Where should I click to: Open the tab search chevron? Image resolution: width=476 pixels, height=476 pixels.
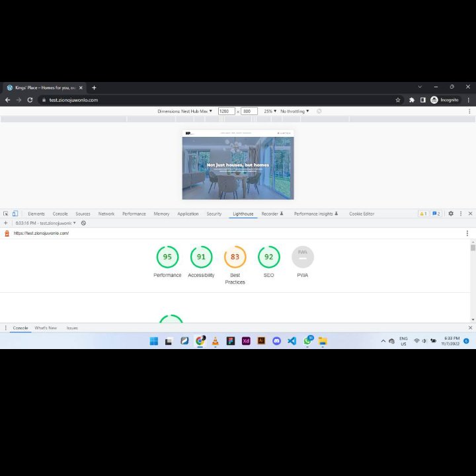click(420, 87)
